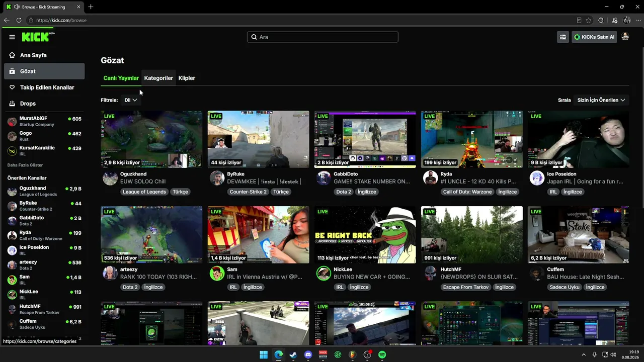644x362 pixels.
Task: Open Discord from the taskbar
Action: click(308, 355)
